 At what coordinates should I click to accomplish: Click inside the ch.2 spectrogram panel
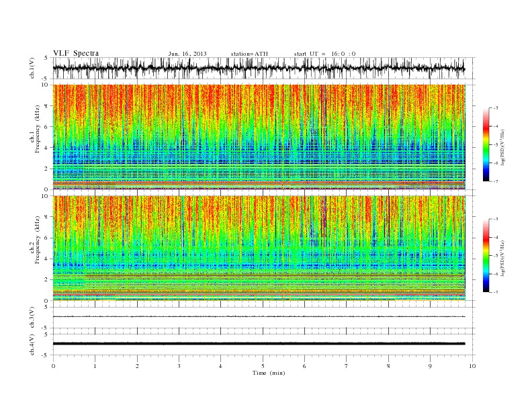[259, 248]
